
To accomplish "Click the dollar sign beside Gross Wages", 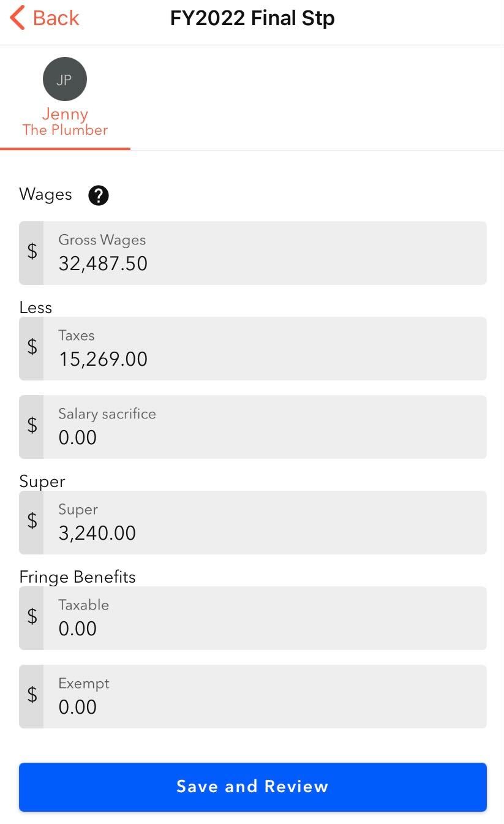I will 32,252.
